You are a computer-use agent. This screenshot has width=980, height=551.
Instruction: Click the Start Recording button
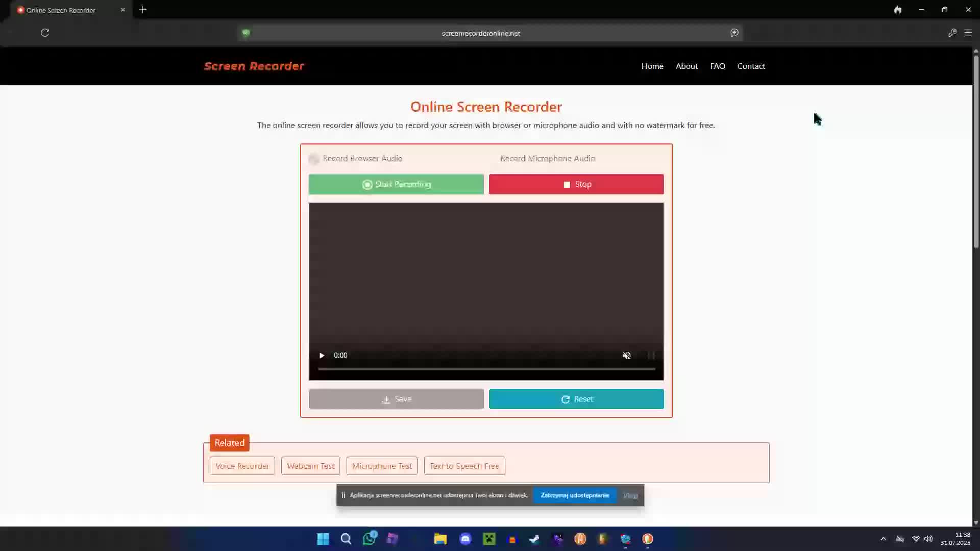tap(396, 184)
